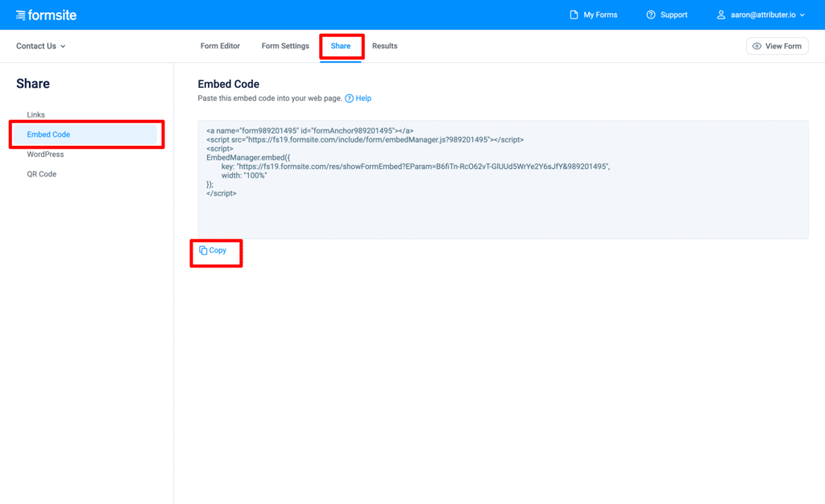Select the Share tab

[342, 46]
